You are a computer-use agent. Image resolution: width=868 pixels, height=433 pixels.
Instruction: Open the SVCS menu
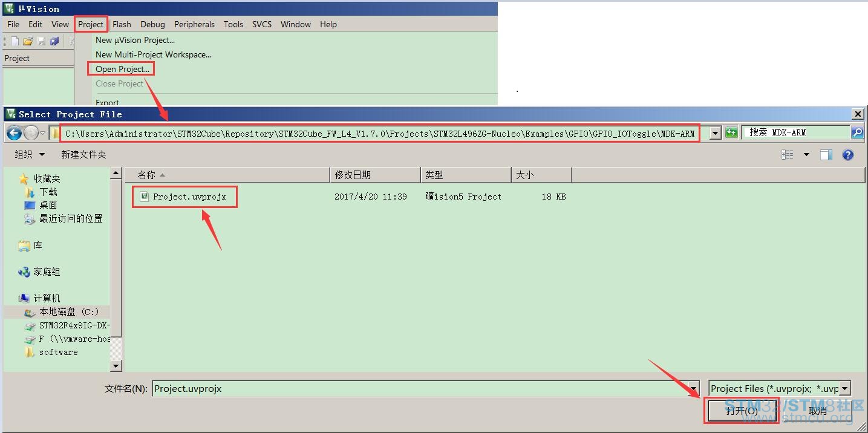262,24
